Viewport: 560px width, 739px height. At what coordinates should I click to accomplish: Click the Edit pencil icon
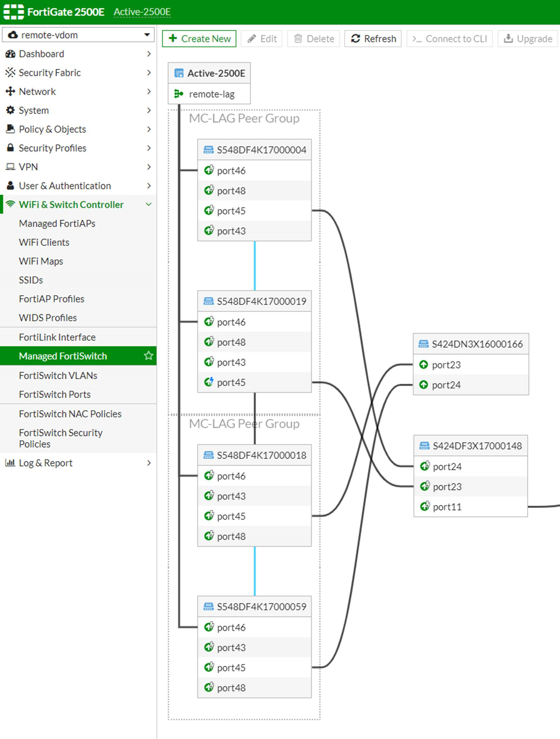(252, 38)
